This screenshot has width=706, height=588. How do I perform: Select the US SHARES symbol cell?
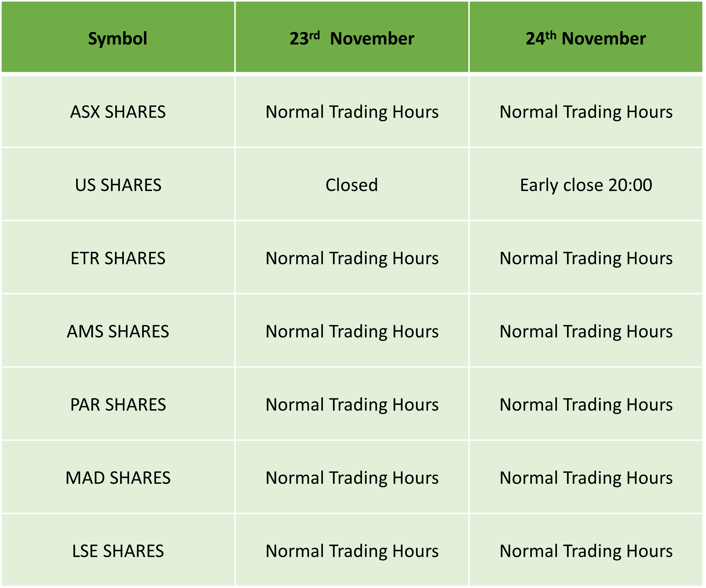click(x=118, y=184)
